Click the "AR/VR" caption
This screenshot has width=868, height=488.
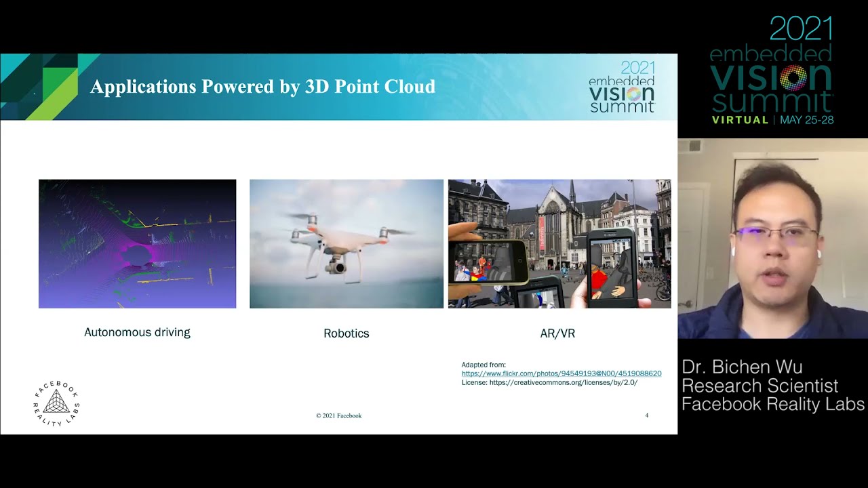click(557, 333)
